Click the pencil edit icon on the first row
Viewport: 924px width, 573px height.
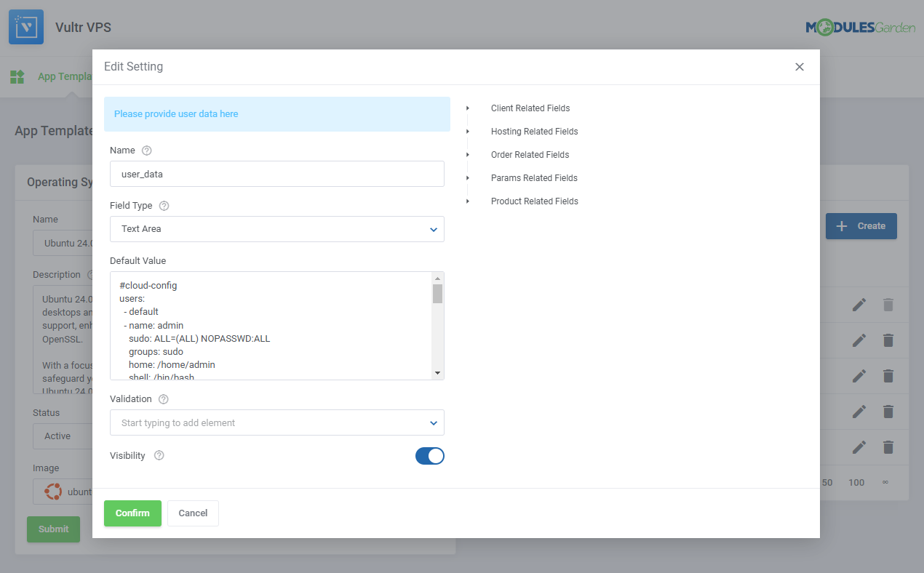click(x=859, y=305)
